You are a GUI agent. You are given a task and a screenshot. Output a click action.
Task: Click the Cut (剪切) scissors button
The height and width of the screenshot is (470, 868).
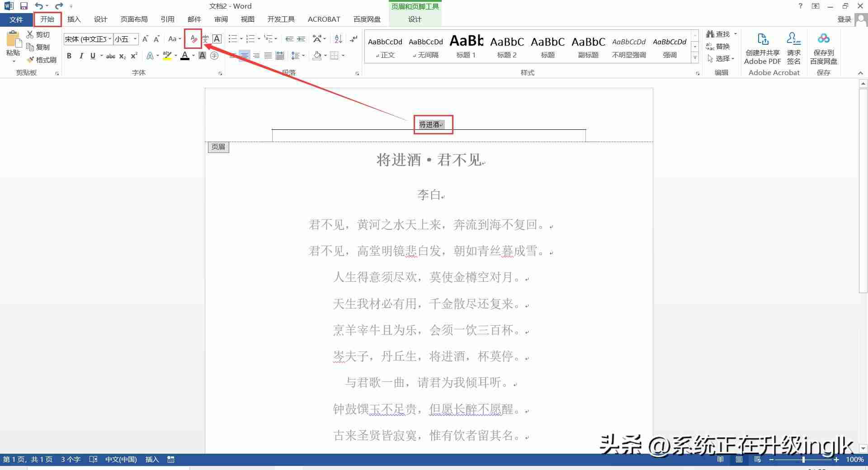(38, 34)
